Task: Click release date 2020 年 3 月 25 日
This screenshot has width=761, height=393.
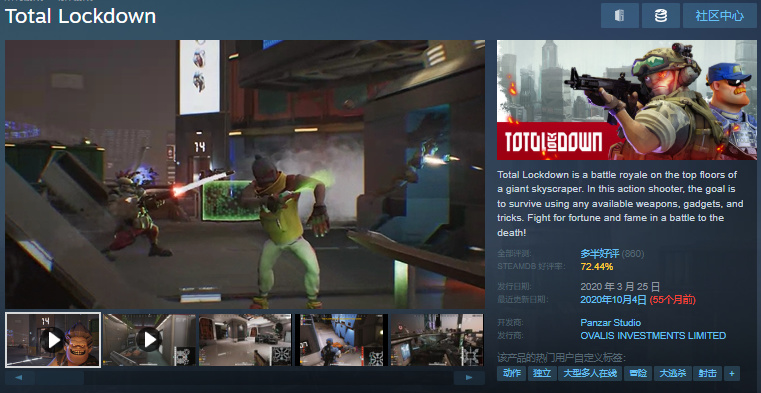Action: (620, 287)
